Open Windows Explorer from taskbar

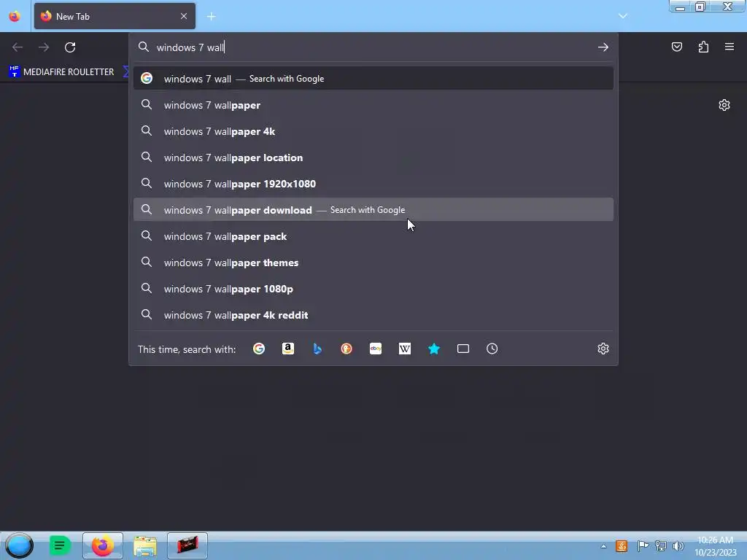pos(145,545)
